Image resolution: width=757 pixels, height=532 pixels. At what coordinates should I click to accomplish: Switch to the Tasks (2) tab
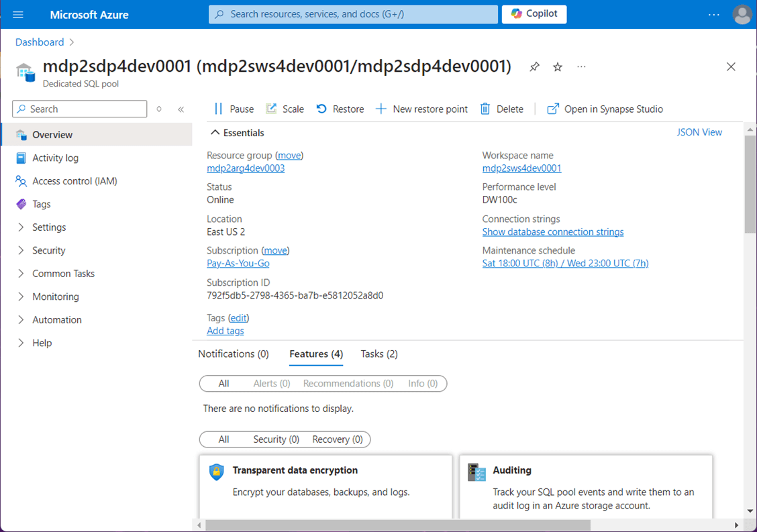coord(379,354)
